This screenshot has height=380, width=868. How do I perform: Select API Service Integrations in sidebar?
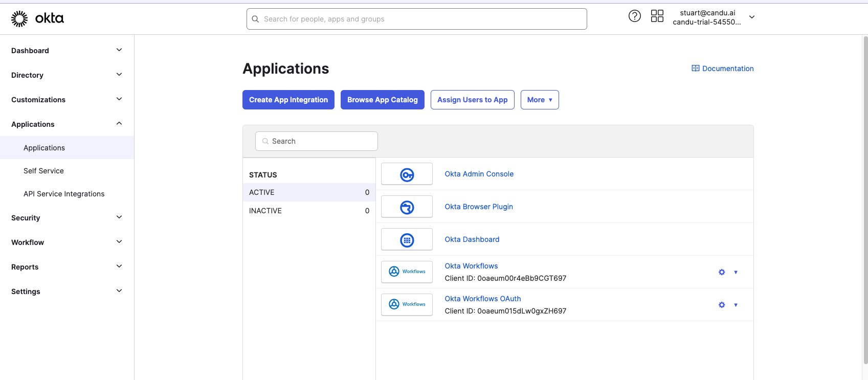(x=67, y=194)
